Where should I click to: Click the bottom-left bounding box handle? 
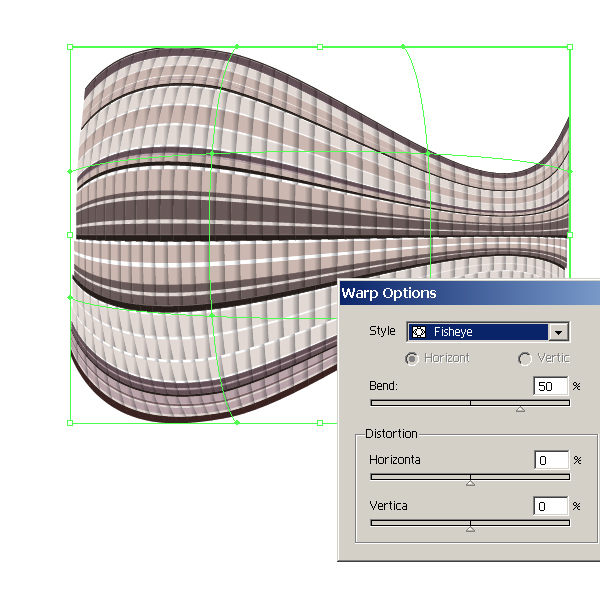coord(70,423)
